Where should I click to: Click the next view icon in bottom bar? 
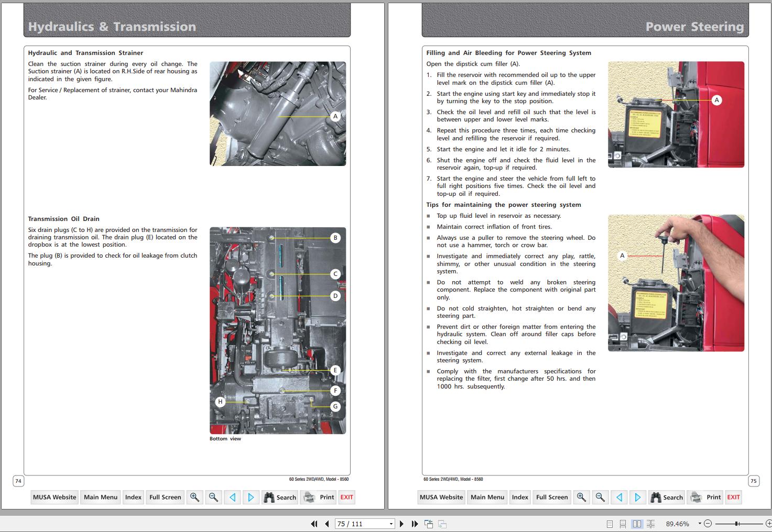coord(442,524)
